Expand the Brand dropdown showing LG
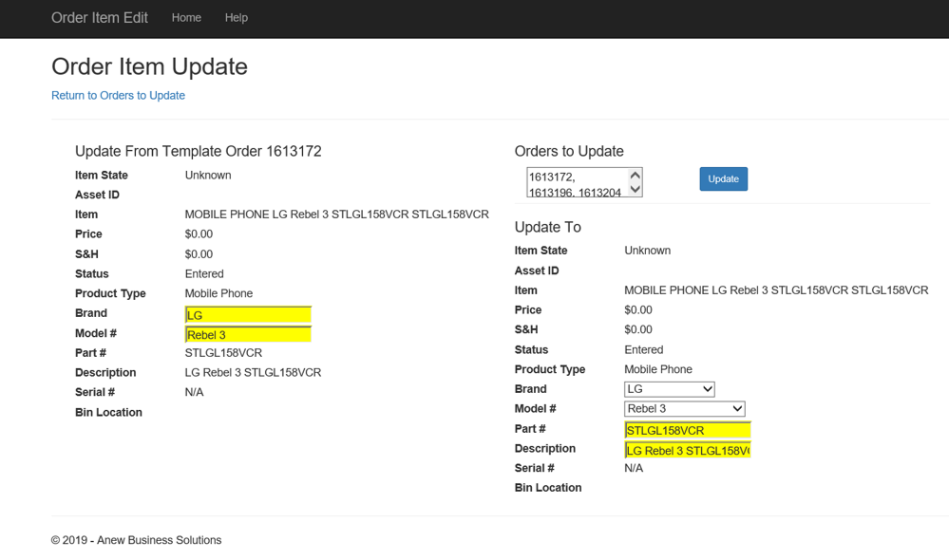 point(669,389)
